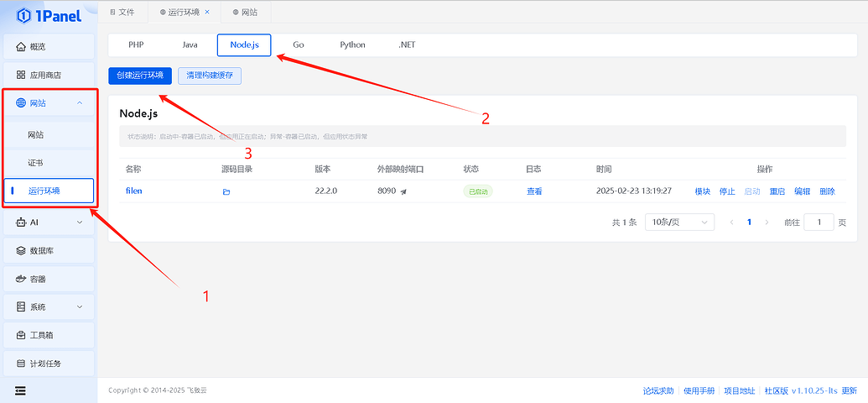The height and width of the screenshot is (403, 868).
Task: Switch to the 文件 top tab
Action: 122,12
